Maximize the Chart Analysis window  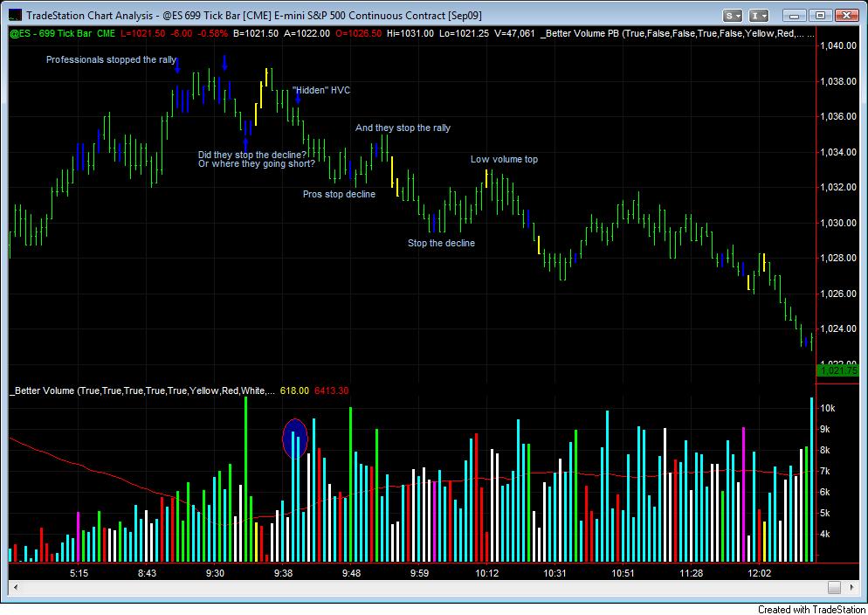pos(821,16)
